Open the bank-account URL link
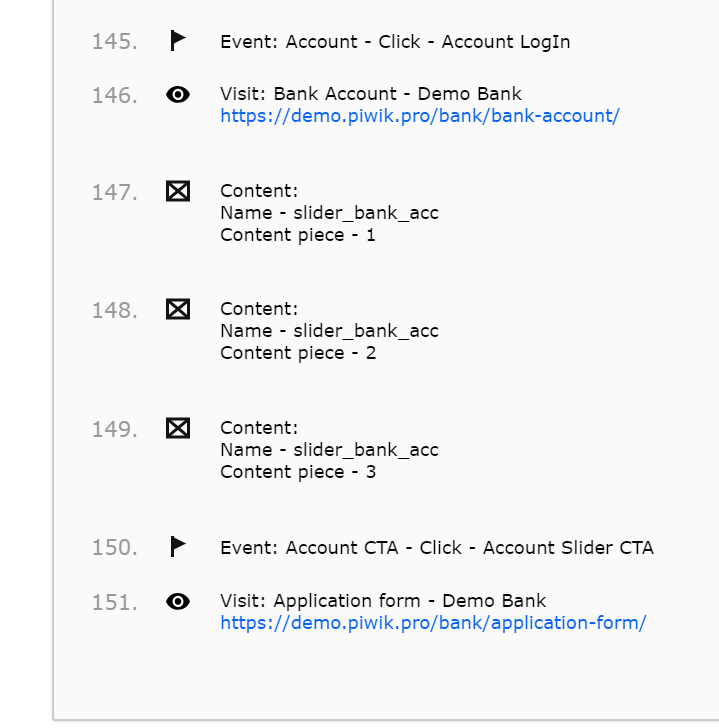This screenshot has height=728, width=719. (x=420, y=116)
